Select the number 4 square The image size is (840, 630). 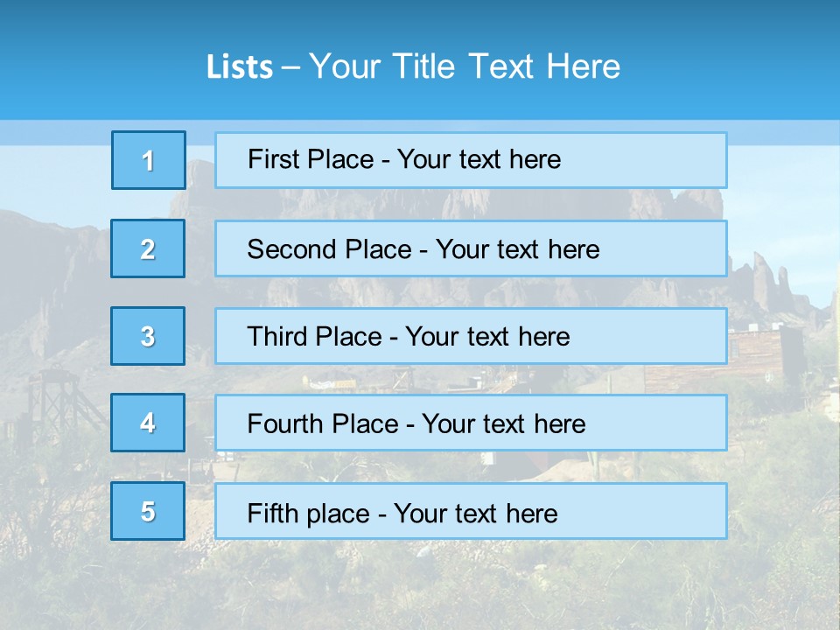coord(148,423)
